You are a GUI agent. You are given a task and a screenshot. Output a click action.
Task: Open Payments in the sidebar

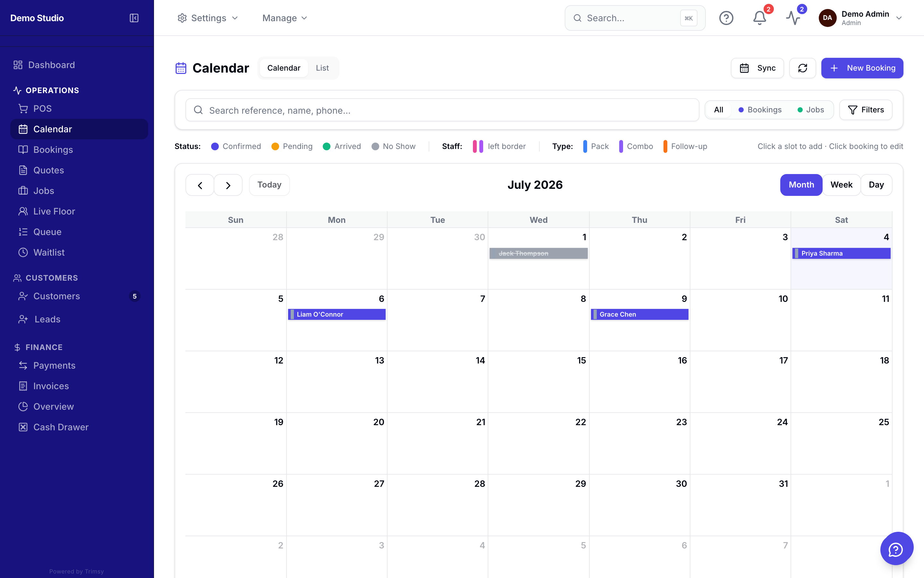coord(79,365)
